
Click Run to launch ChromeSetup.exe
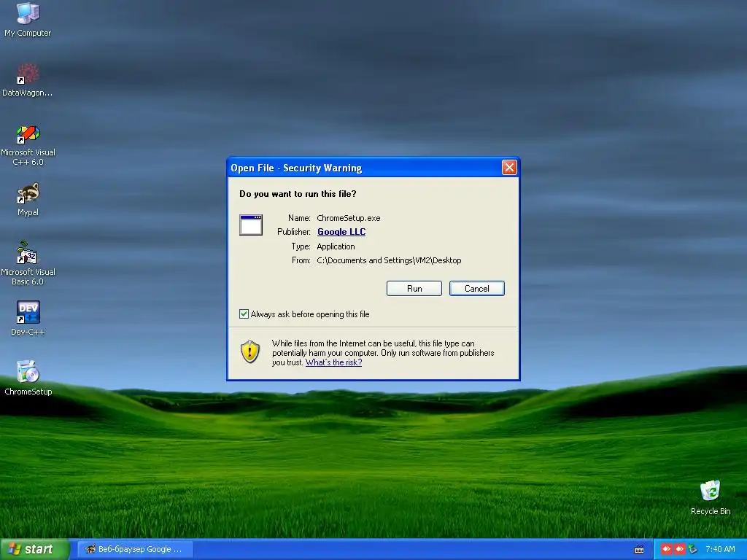coord(414,289)
